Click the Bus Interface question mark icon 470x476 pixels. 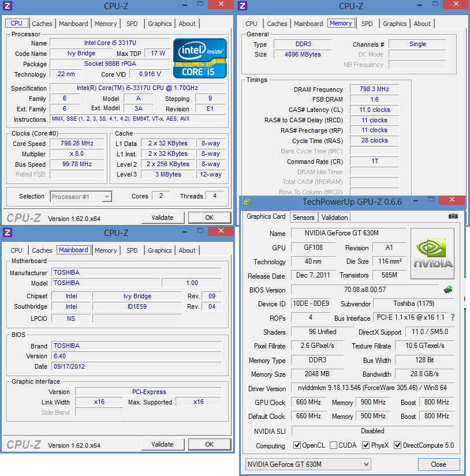click(x=453, y=317)
